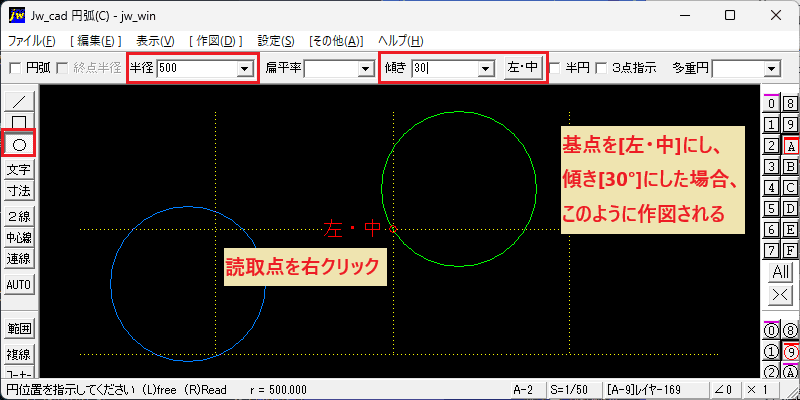The height and width of the screenshot is (400, 800).
Task: Open the ヘルプ(H) menu
Action: click(401, 41)
